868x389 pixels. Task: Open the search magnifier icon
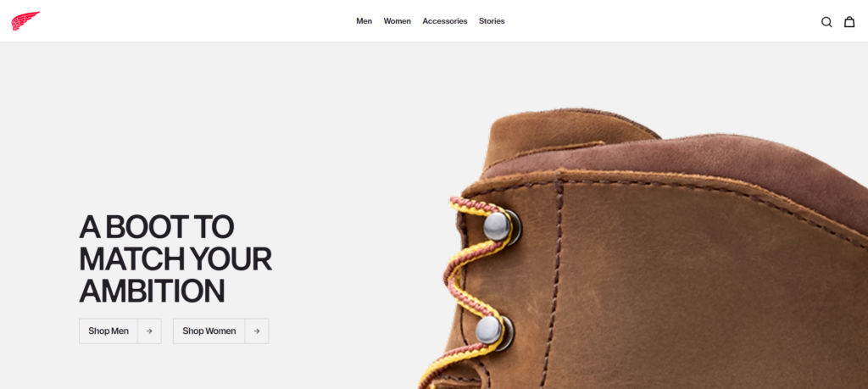click(x=826, y=22)
